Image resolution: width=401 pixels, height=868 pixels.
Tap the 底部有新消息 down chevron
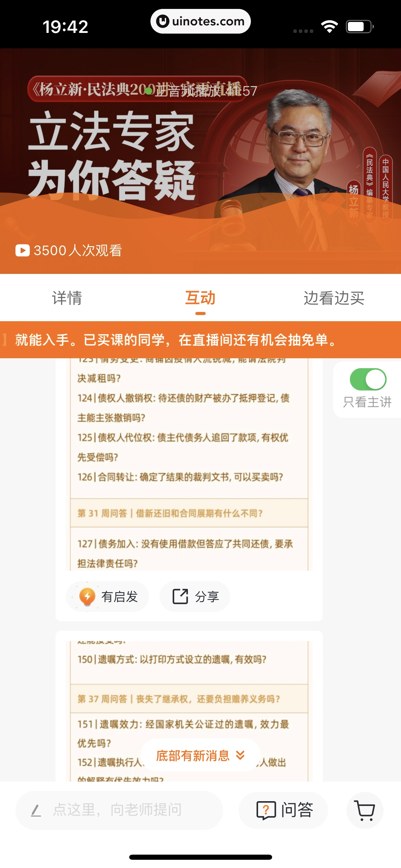point(241,755)
